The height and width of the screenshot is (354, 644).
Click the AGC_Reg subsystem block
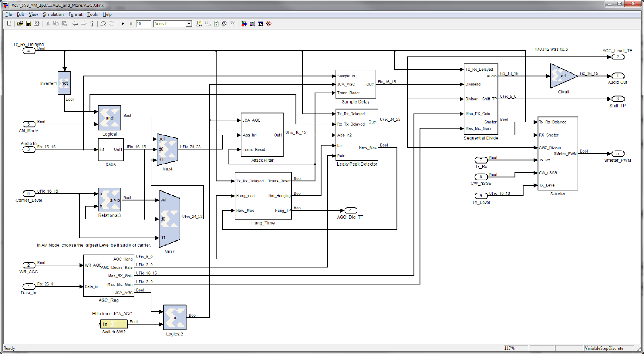pos(109,276)
